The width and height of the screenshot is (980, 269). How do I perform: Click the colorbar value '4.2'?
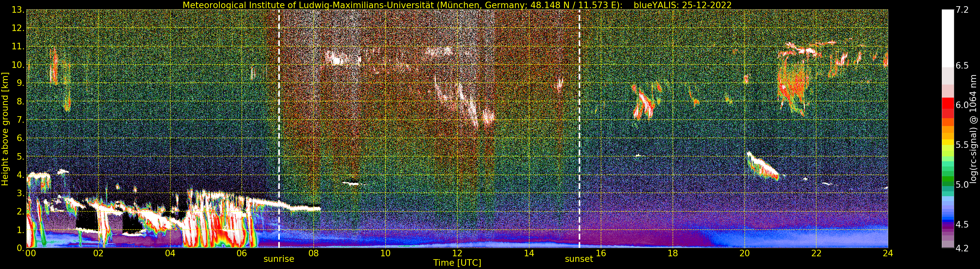(x=962, y=248)
